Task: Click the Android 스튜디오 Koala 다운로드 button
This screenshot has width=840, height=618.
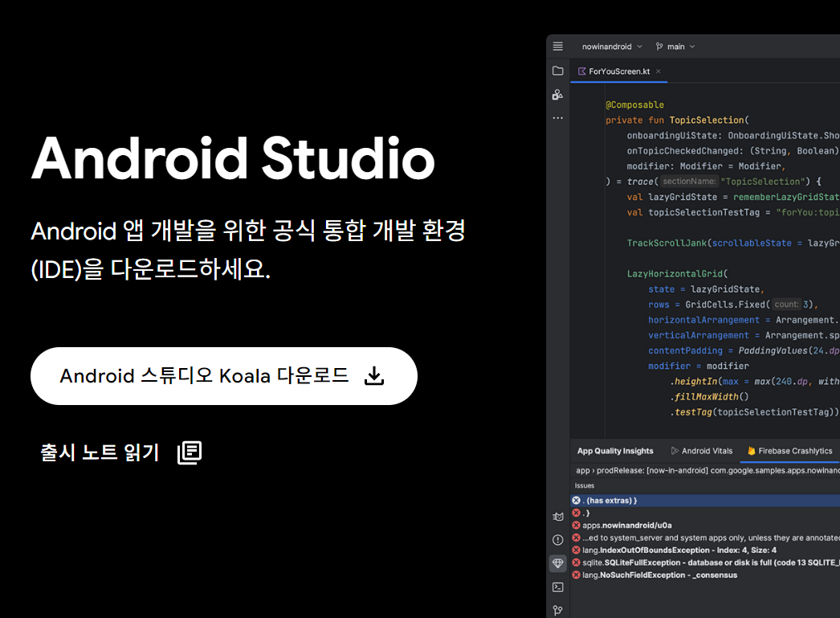Action: coord(224,376)
